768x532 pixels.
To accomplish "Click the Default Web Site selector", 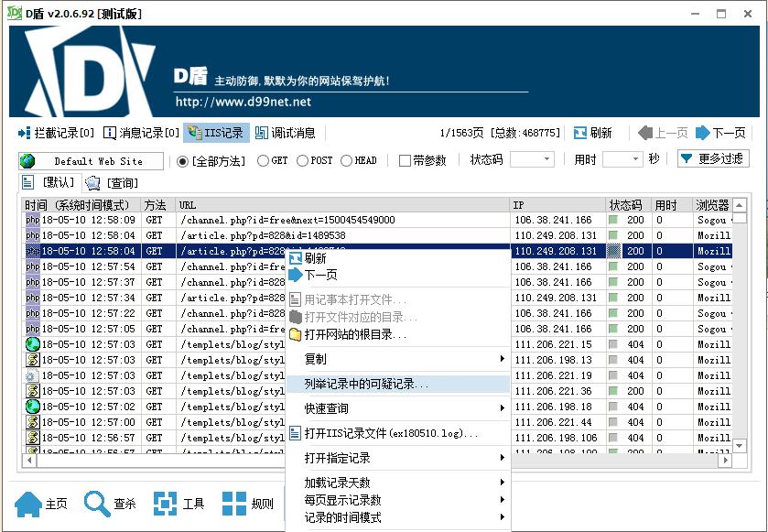I will (x=92, y=161).
